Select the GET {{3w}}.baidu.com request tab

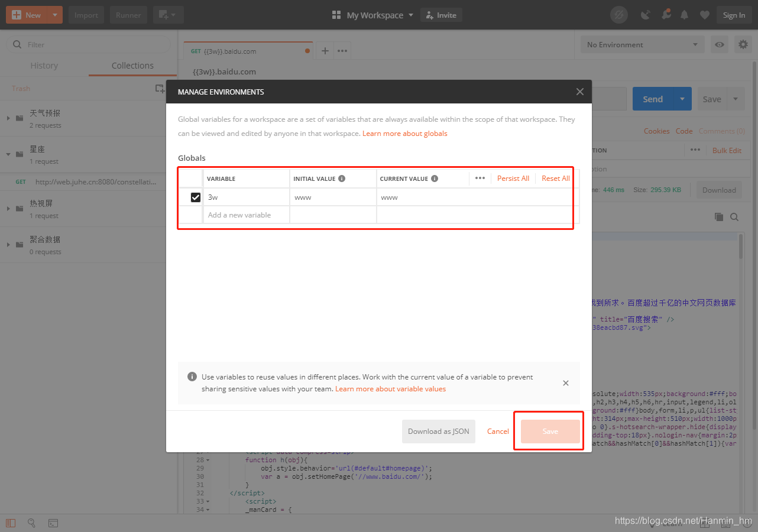pyautogui.click(x=250, y=51)
